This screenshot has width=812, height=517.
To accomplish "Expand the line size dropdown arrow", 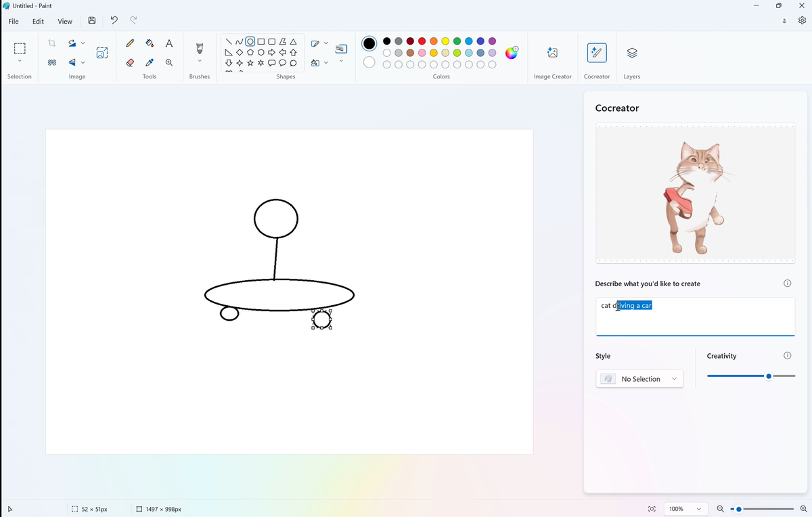I will click(341, 62).
